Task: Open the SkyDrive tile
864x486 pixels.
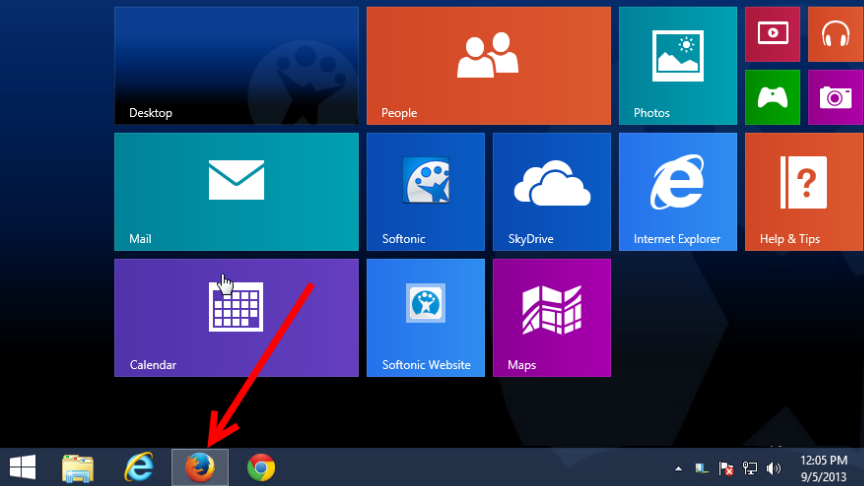Action: [551, 191]
